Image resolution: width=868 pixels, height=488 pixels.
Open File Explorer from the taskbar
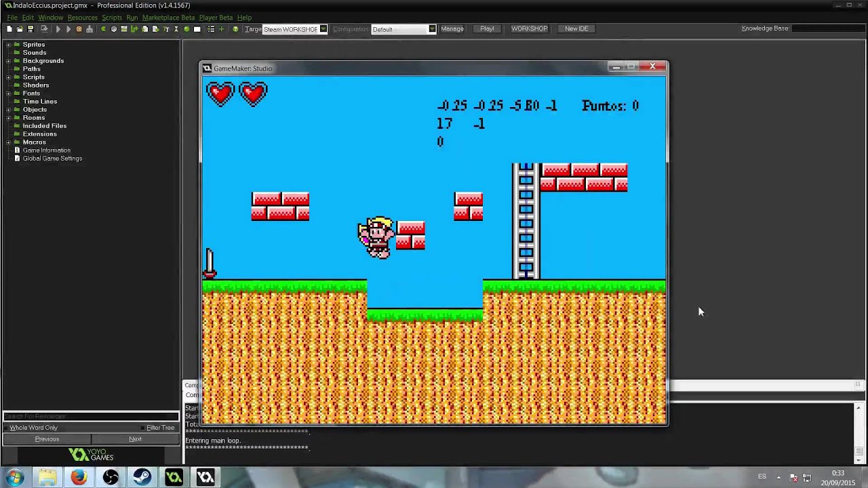coord(47,477)
